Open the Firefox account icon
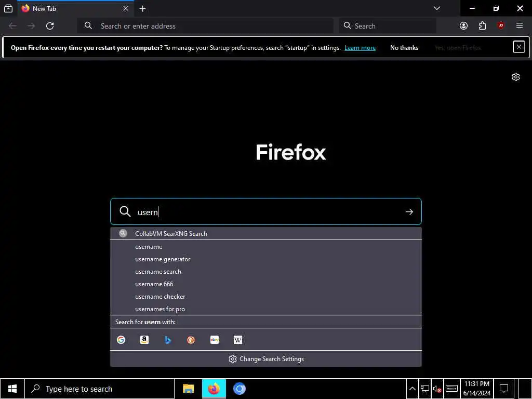Viewport: 532px width, 399px height. 463,26
